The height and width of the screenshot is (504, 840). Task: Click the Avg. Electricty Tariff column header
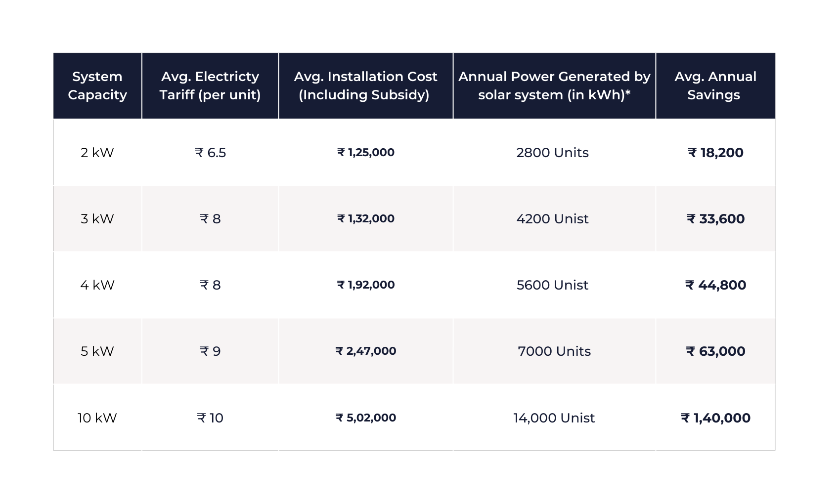tap(210, 85)
